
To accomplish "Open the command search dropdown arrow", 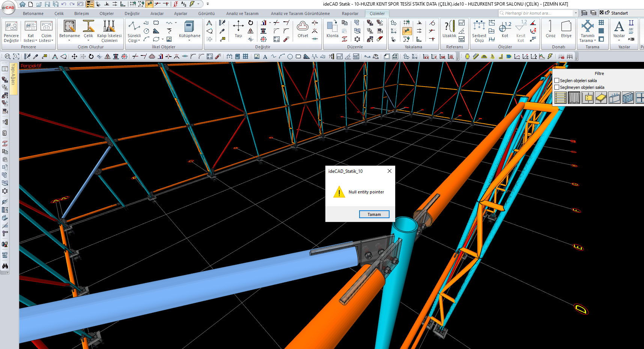I will pos(576,13).
